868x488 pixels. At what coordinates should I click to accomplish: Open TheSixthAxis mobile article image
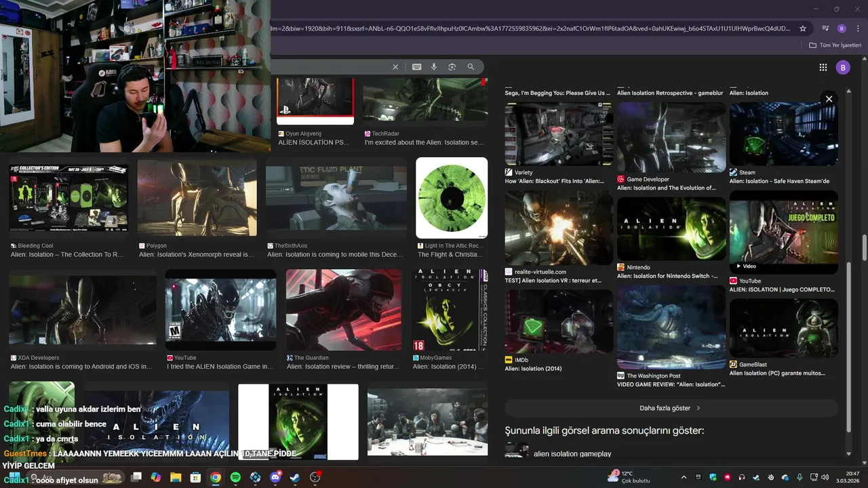[336, 198]
